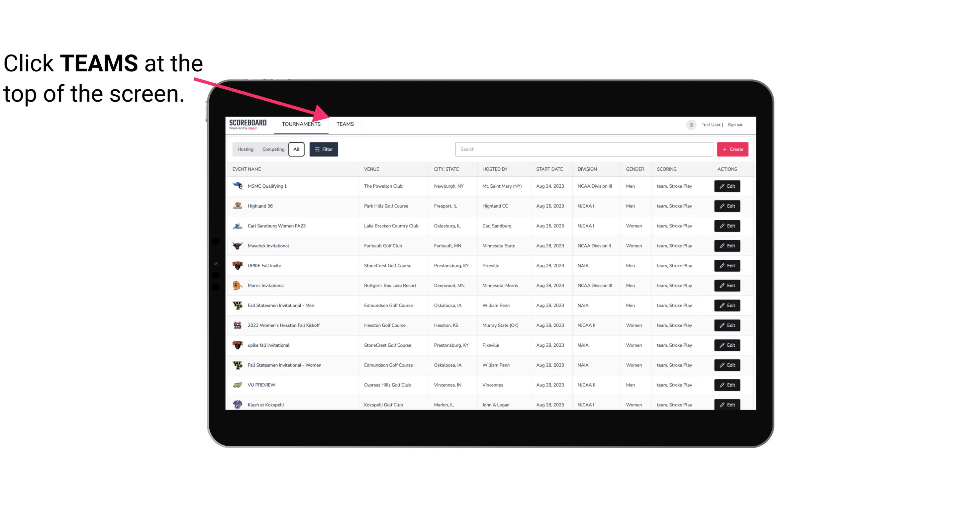Click the TOURNAMENTS navigation tab
The image size is (980, 527).
(301, 124)
